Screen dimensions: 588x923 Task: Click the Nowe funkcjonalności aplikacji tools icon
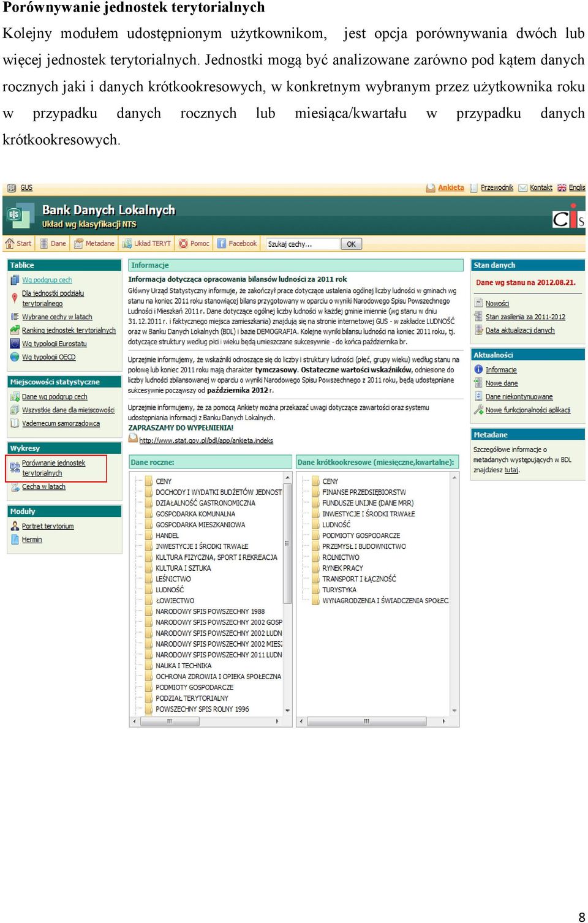click(478, 410)
